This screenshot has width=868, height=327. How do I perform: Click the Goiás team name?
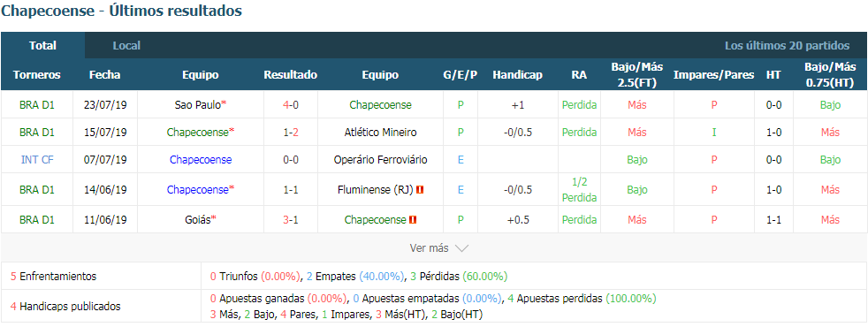tap(198, 220)
